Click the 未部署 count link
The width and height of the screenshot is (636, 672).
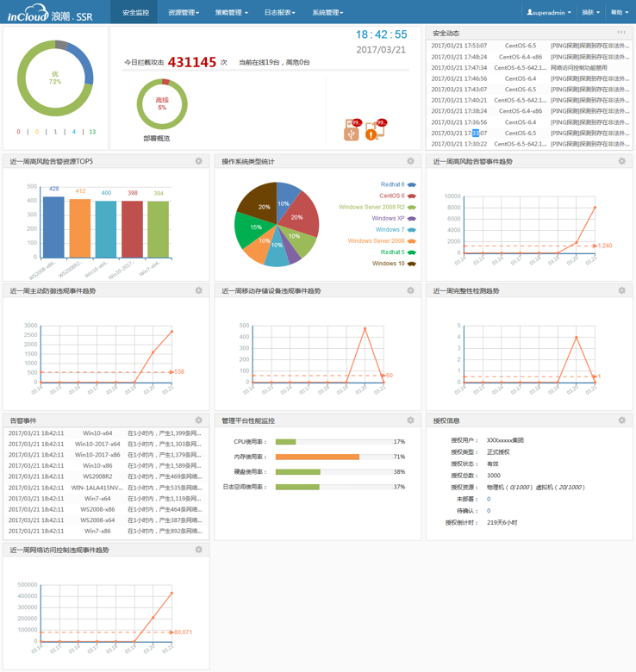click(x=489, y=499)
